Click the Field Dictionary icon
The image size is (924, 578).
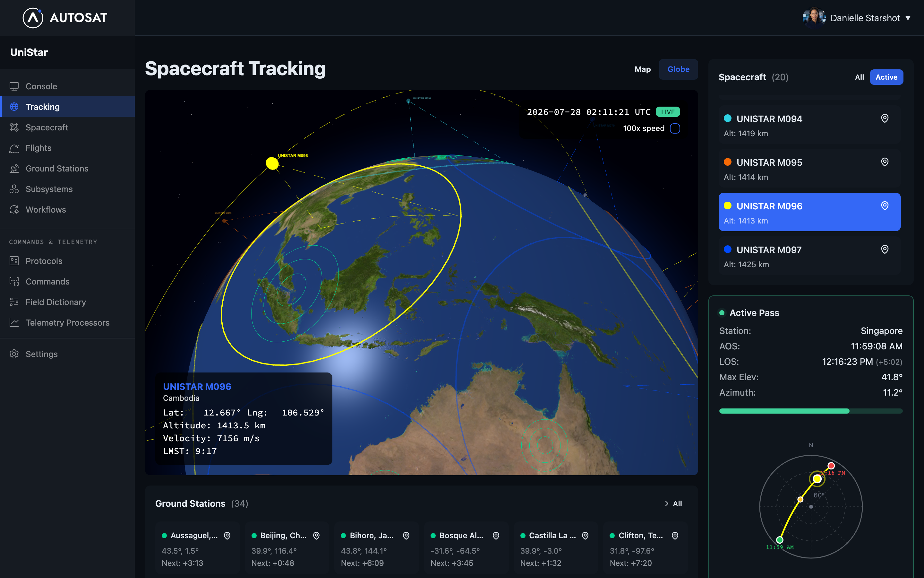pos(14,302)
